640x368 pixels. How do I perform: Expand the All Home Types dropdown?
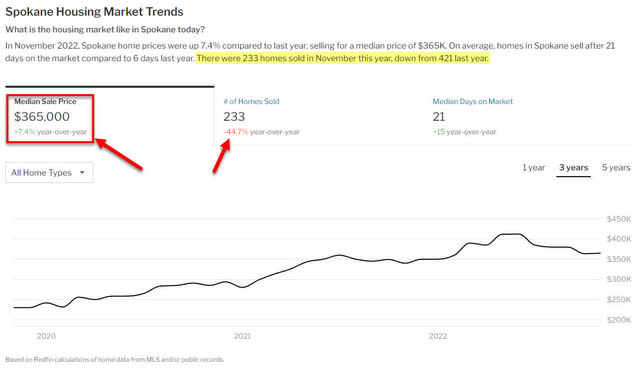[49, 173]
